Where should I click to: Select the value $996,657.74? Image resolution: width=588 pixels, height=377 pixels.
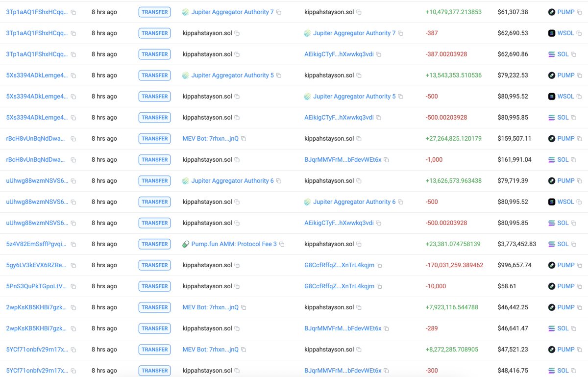pos(514,265)
